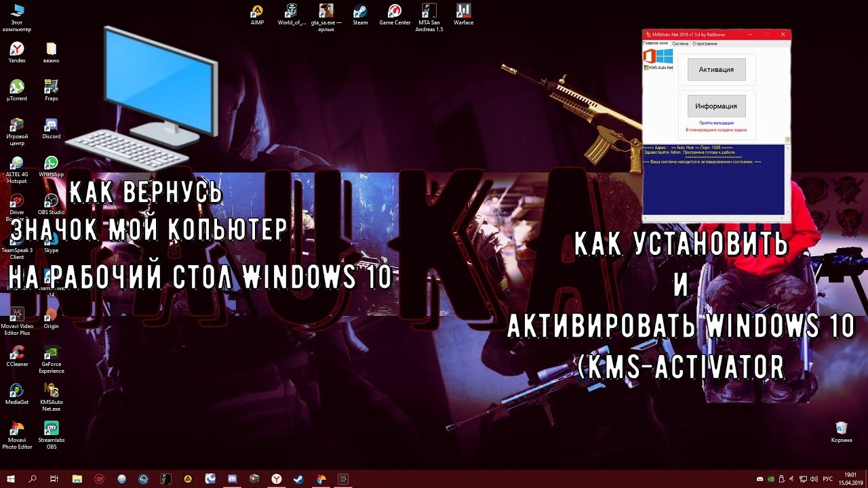Click the Активация button
Viewport: 868px width, 488px height.
pos(716,69)
